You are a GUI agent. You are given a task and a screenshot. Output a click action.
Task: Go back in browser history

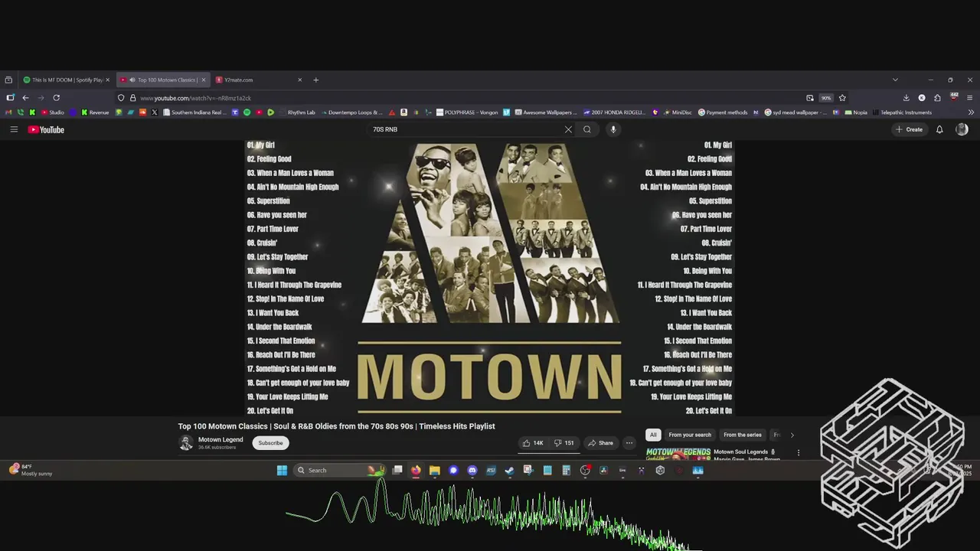click(25, 98)
